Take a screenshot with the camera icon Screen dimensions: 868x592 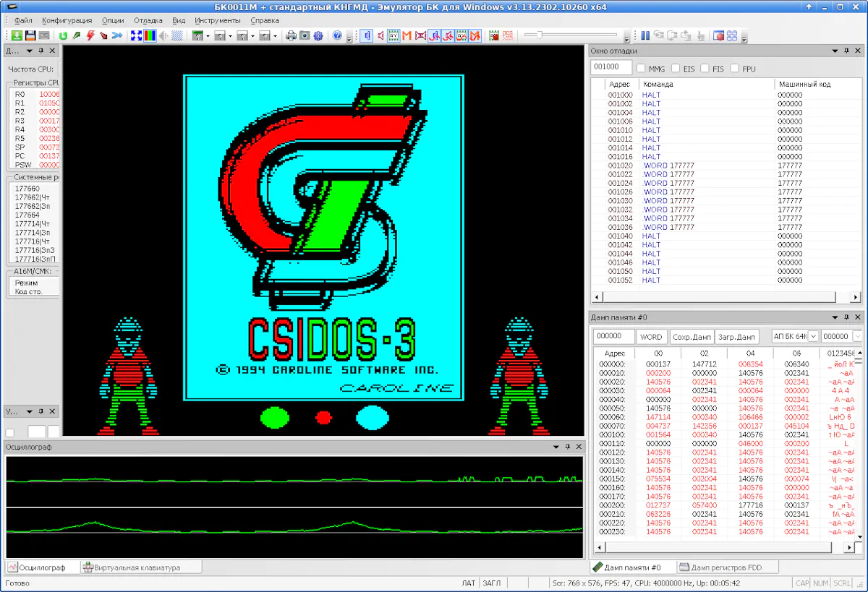305,35
